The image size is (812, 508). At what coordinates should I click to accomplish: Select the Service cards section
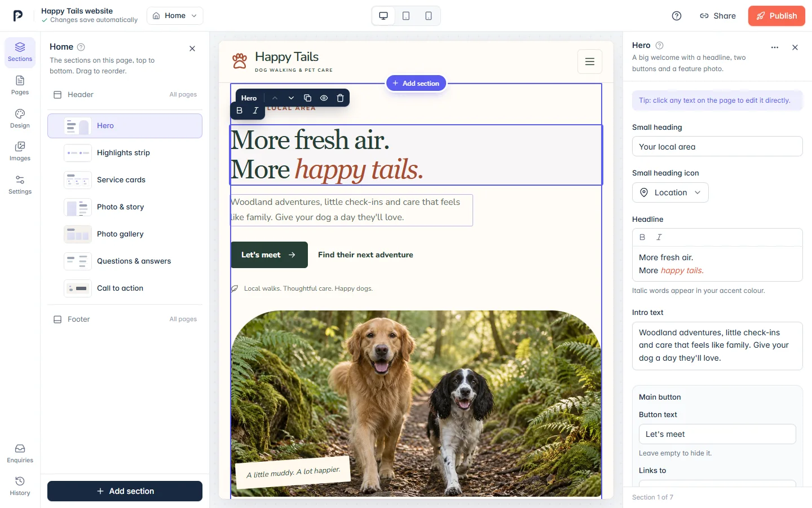tap(125, 180)
